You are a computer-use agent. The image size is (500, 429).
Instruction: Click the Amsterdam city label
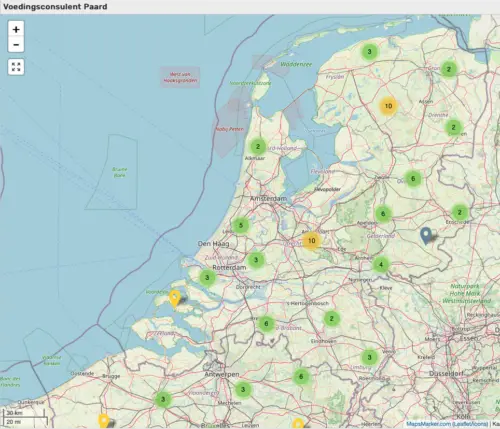[268, 199]
